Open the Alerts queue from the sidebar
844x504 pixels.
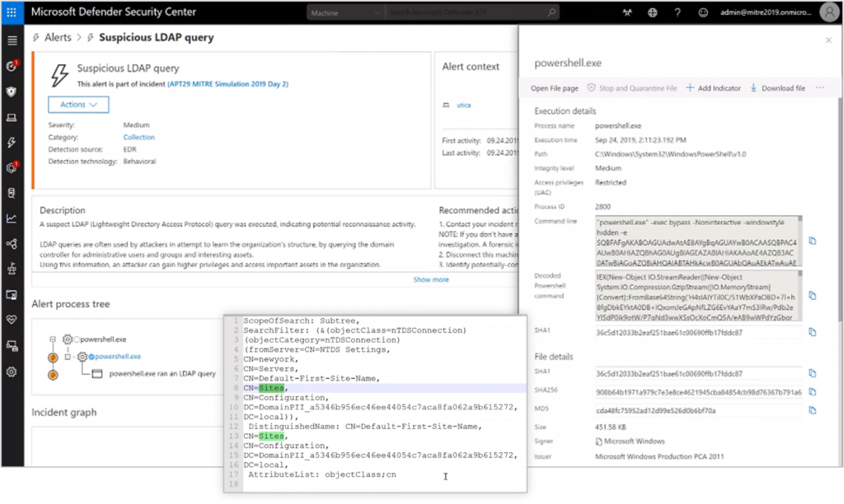12,142
